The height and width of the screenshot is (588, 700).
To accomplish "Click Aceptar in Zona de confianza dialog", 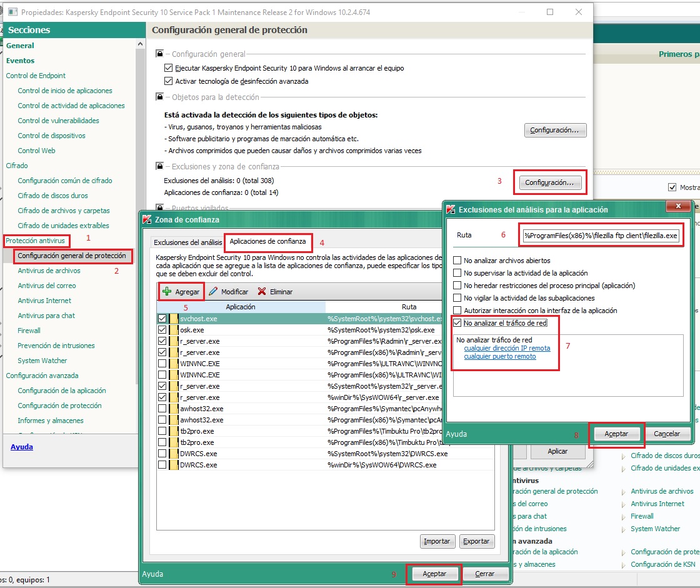I will tap(434, 574).
